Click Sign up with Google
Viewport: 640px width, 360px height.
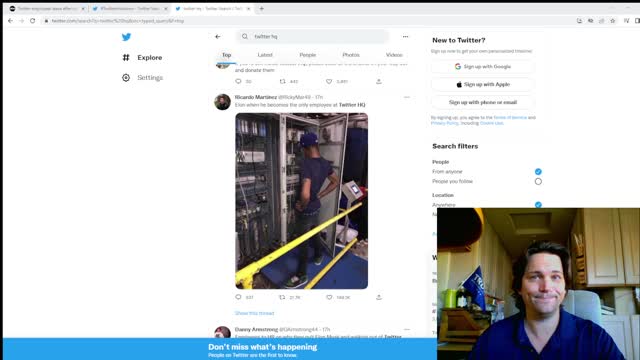(483, 67)
